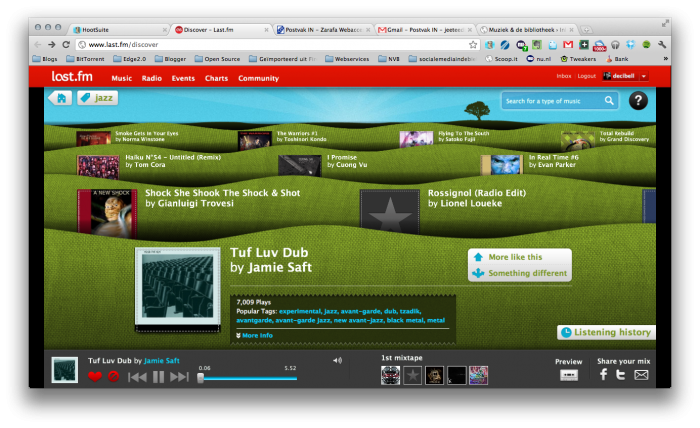Open the headphones extension icon
The width and height of the screenshot is (700, 428).
click(615, 45)
